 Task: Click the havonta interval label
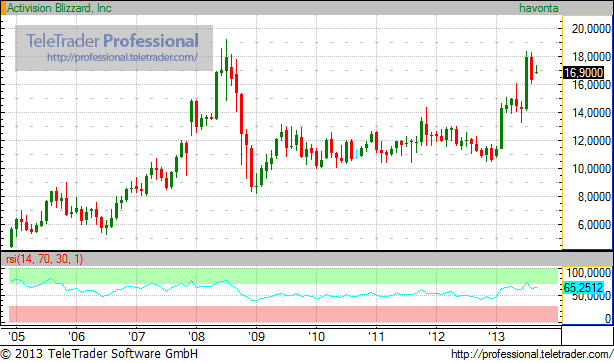pos(538,8)
